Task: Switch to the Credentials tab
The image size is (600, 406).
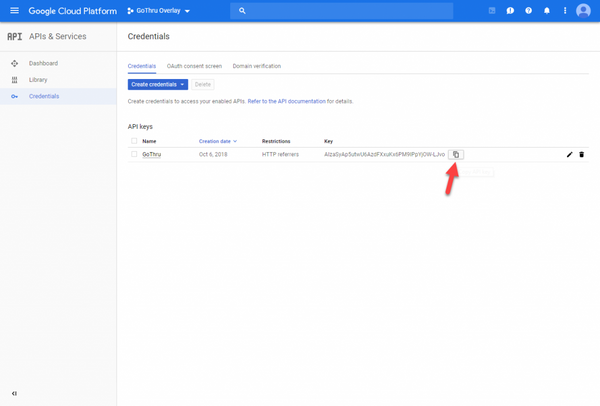Action: tap(142, 66)
